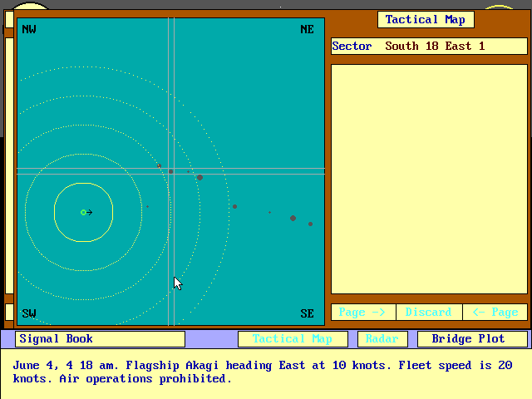
Task: Go back with the <- Page button
Action: click(x=495, y=313)
